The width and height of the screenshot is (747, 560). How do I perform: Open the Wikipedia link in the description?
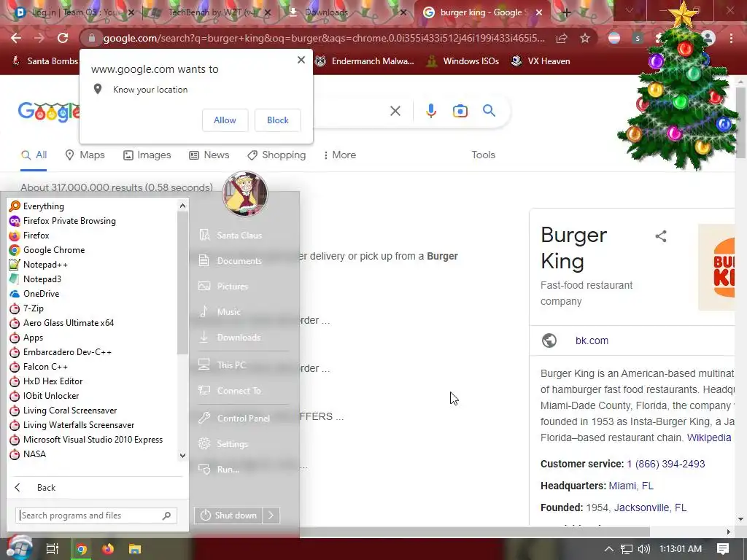[709, 437]
